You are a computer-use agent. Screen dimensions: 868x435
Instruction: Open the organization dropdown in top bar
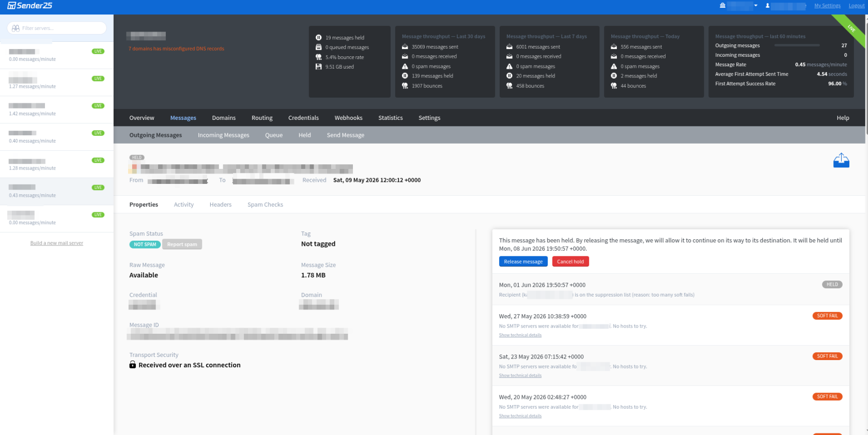tap(739, 6)
